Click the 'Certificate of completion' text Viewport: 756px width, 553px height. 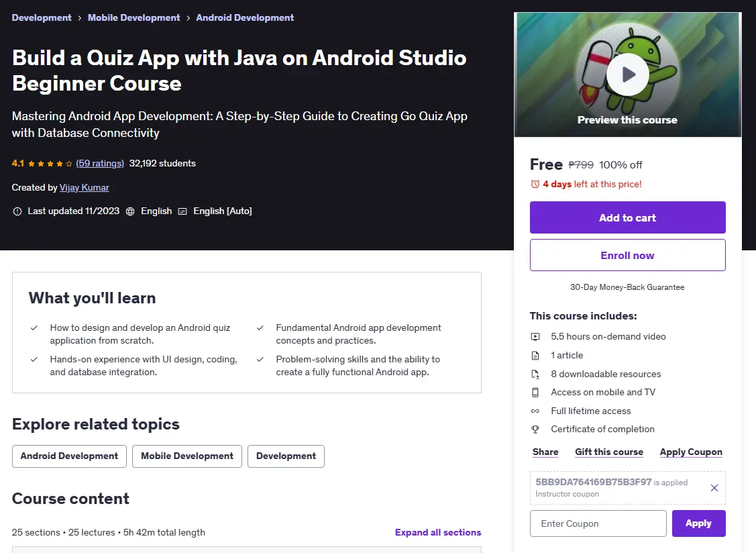click(x=602, y=429)
